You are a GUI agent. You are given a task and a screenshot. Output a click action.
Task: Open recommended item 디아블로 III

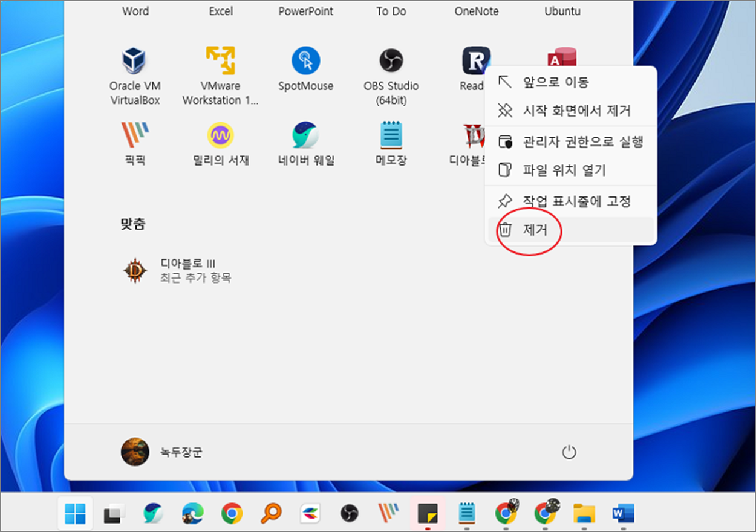click(x=177, y=271)
